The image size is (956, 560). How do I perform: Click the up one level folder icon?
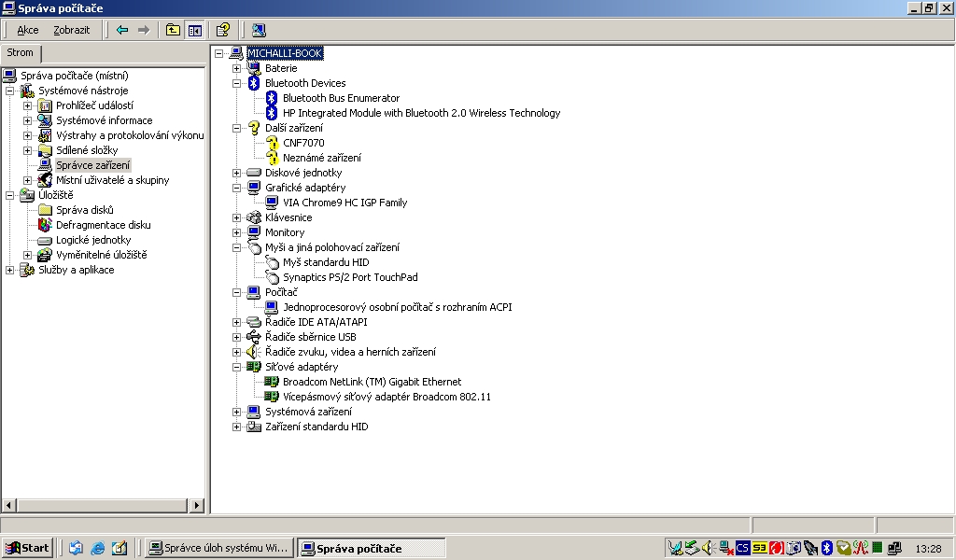(173, 29)
